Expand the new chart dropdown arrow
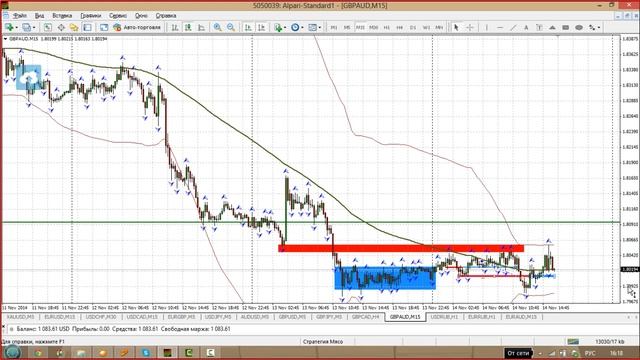 (x=16, y=27)
